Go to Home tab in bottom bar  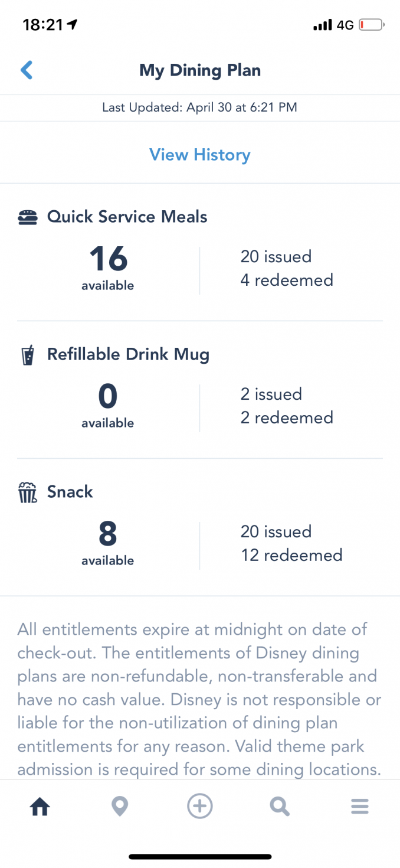click(40, 807)
